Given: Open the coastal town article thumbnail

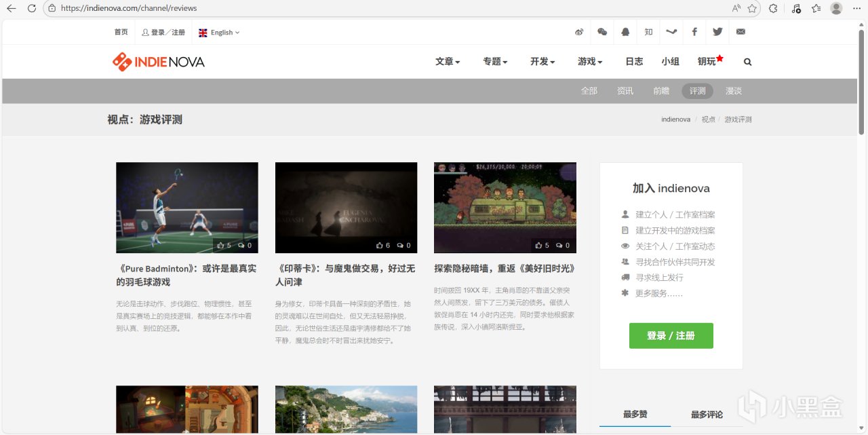Looking at the screenshot, I should point(346,409).
